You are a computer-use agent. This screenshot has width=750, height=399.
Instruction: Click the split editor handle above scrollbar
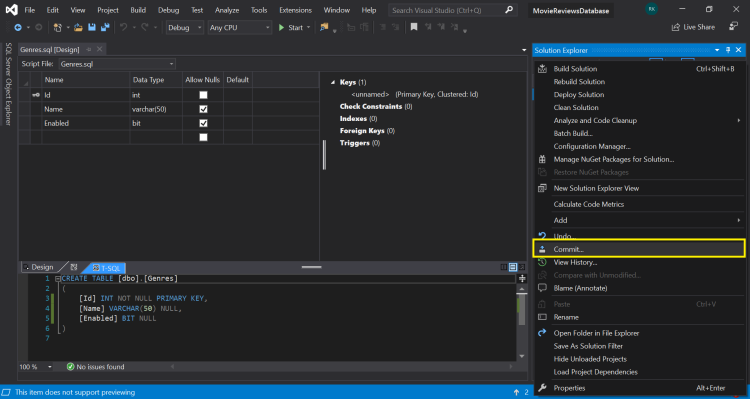pyautogui.click(x=522, y=278)
